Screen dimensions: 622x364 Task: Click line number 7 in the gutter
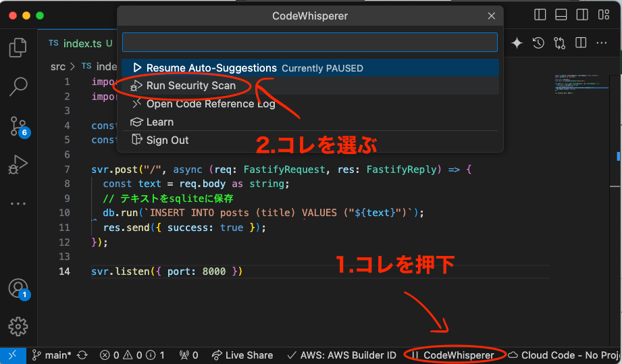coord(67,170)
